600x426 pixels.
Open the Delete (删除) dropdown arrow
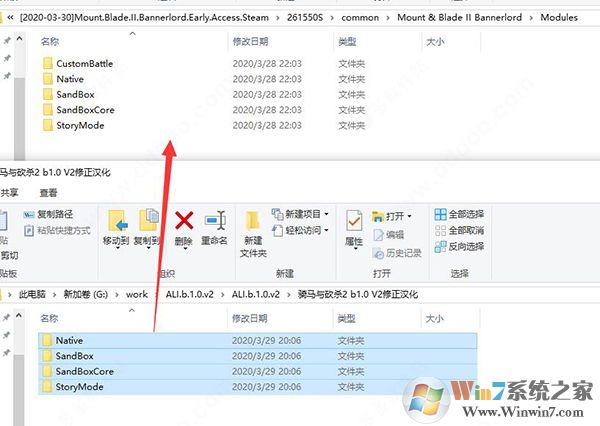tap(185, 248)
